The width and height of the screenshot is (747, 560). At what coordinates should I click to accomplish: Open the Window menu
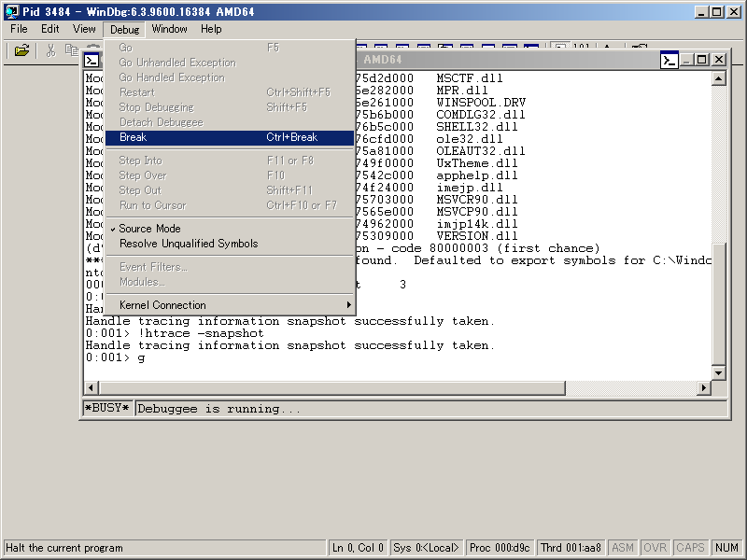pyautogui.click(x=169, y=29)
